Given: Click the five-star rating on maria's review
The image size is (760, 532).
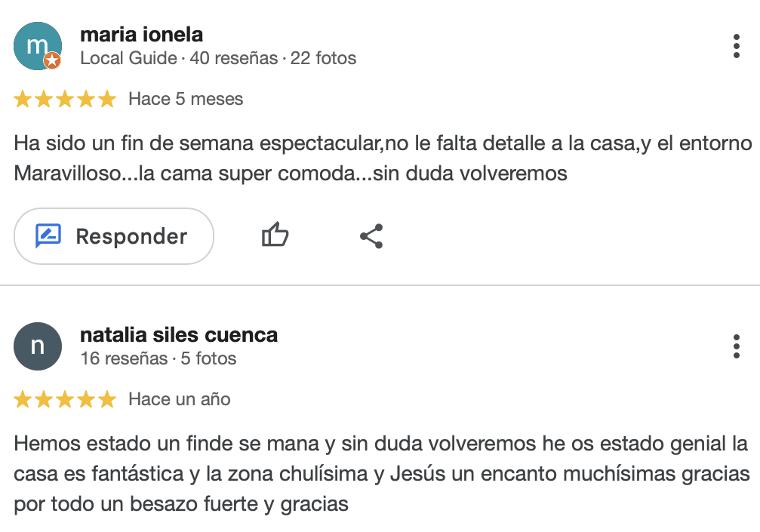Looking at the screenshot, I should 65,99.
